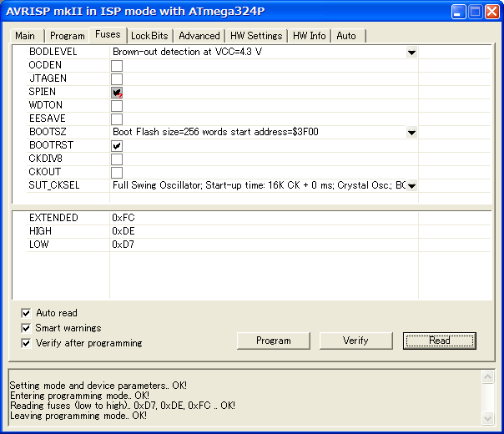Switch to the Main tab
The width and height of the screenshot is (504, 434).
point(27,36)
